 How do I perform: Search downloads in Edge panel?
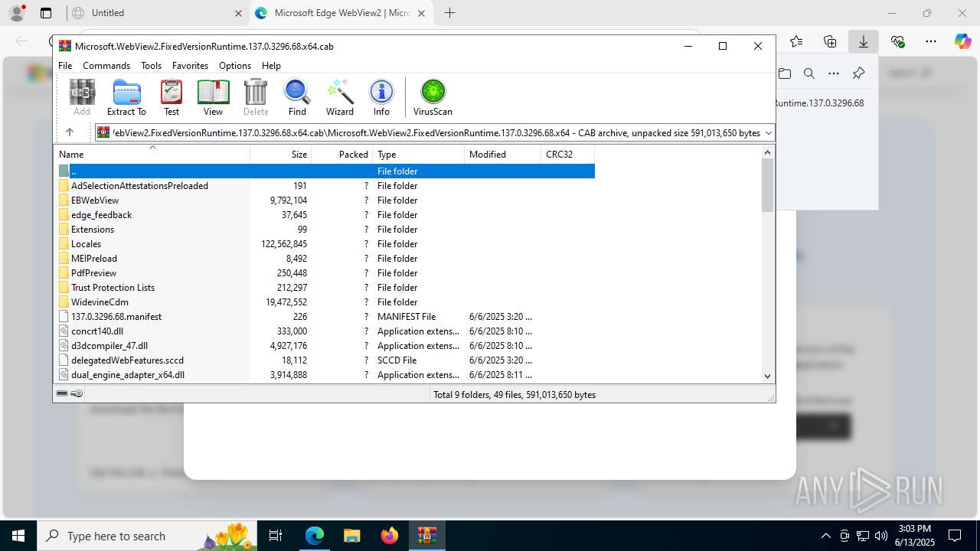(x=809, y=73)
